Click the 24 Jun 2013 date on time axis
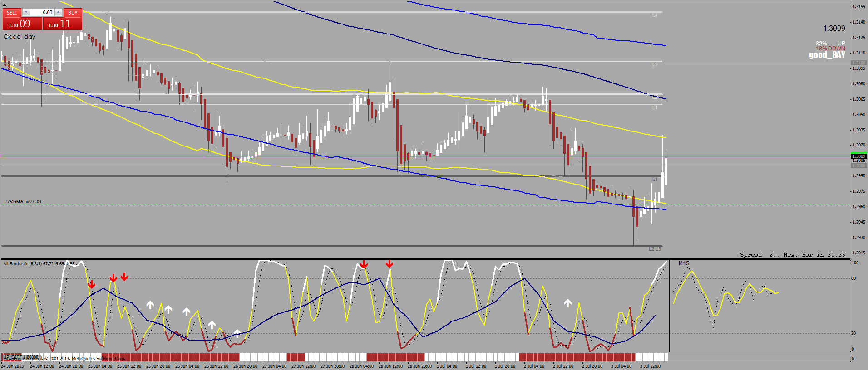Viewport: 868px width, 370px height. [13, 366]
